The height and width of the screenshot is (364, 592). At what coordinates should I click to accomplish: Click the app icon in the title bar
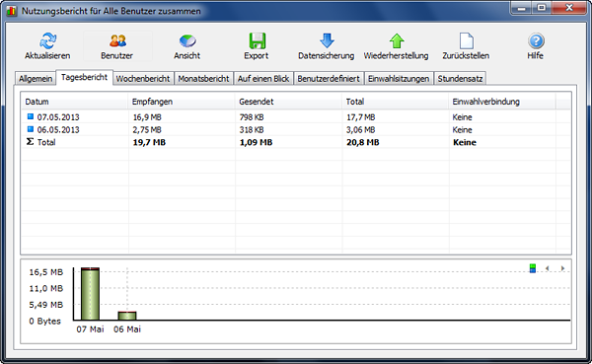12,11
